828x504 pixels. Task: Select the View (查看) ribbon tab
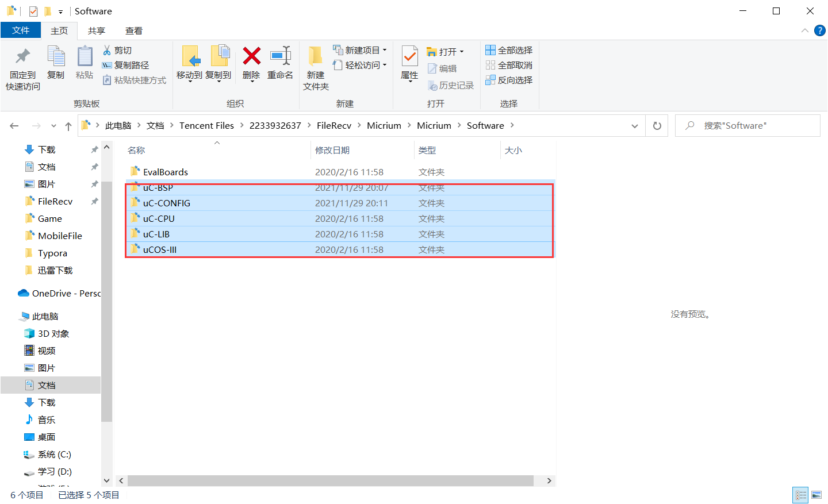pyautogui.click(x=134, y=30)
